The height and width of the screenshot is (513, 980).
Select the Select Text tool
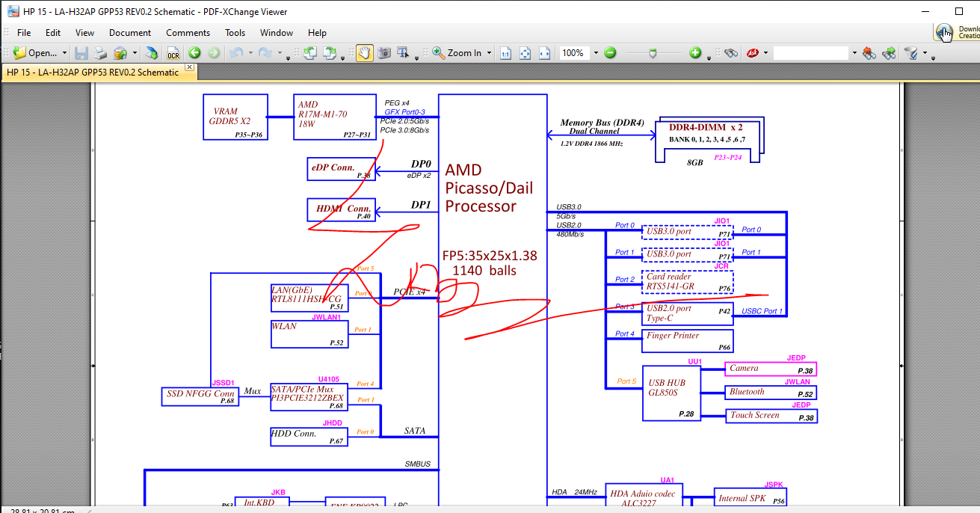[404, 53]
